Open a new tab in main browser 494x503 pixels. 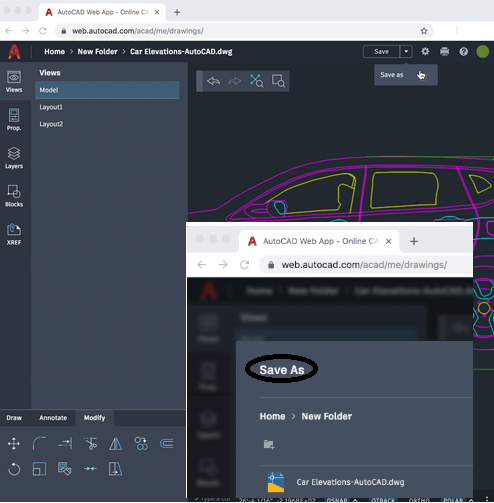pos(177,12)
